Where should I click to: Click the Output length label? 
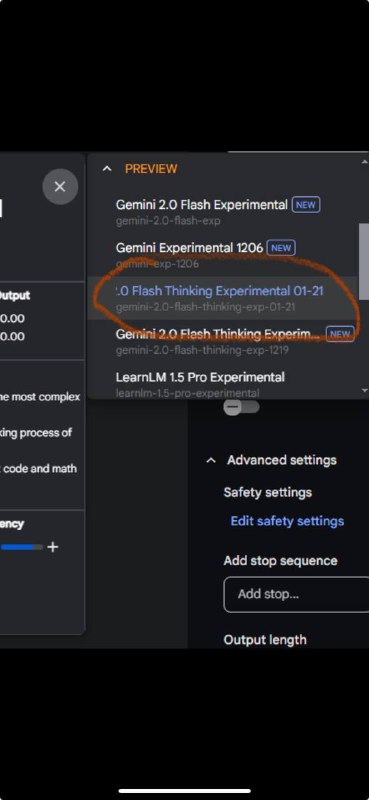265,640
